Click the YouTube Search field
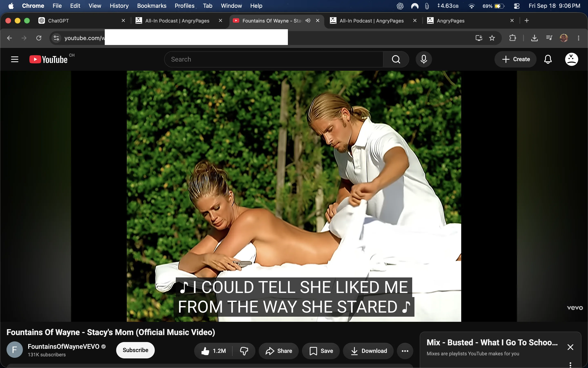Viewport: 588px width, 368px height. [274, 59]
